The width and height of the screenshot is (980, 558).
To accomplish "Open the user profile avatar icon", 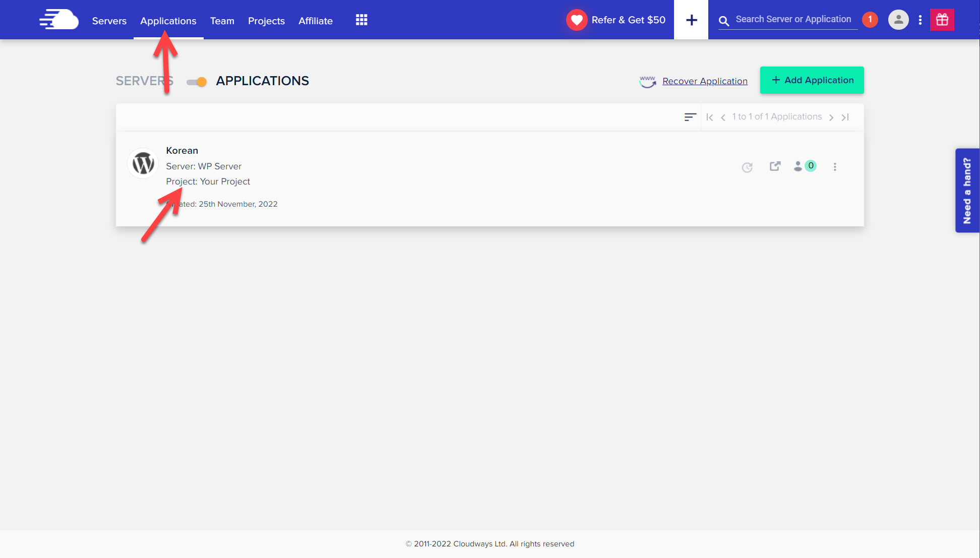I will [x=898, y=20].
